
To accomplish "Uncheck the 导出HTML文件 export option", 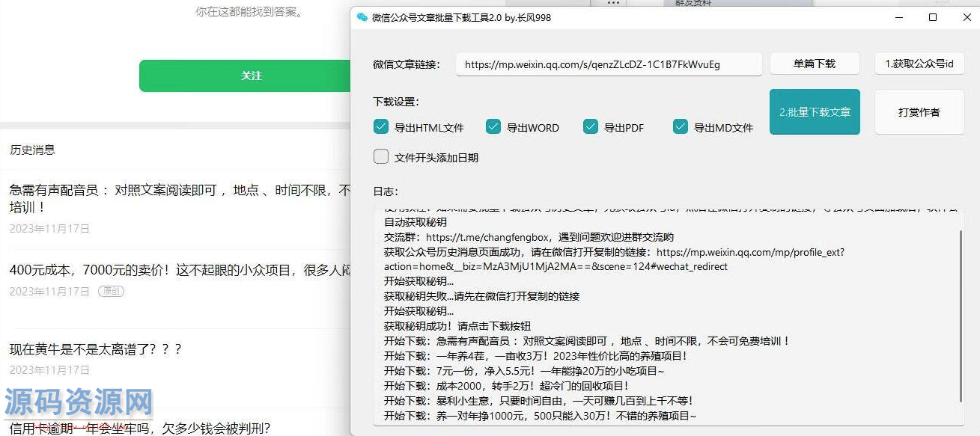I will [x=381, y=127].
